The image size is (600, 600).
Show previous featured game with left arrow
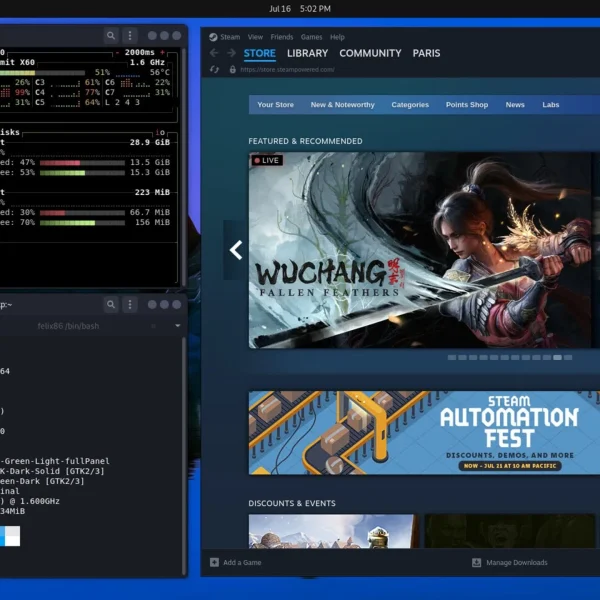(x=236, y=250)
